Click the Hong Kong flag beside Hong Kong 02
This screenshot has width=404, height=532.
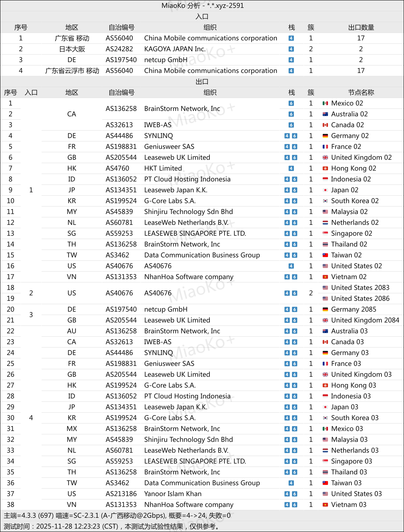325,168
